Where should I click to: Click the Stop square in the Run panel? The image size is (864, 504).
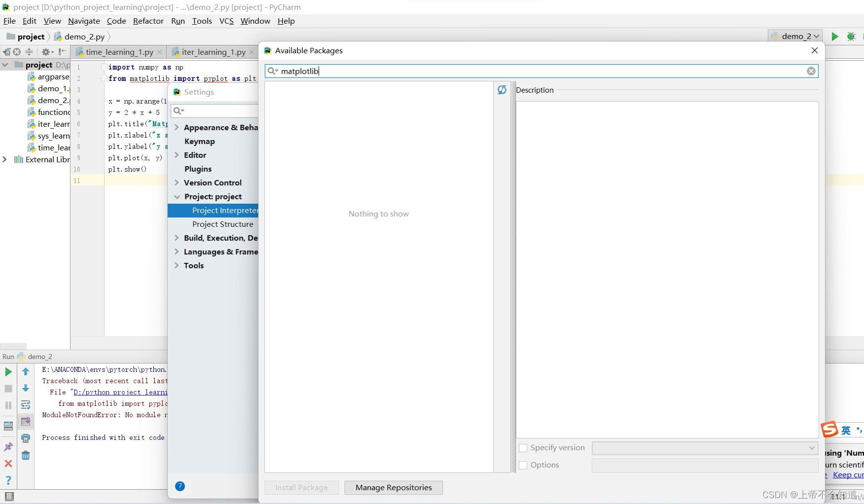[8, 389]
